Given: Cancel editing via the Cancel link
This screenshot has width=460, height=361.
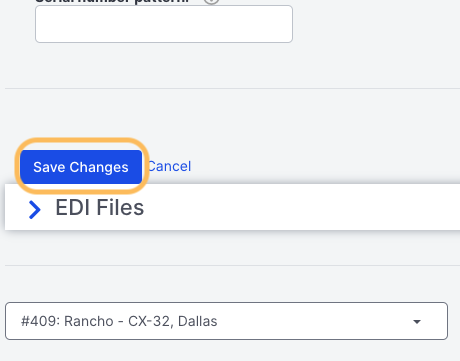Looking at the screenshot, I should [169, 166].
